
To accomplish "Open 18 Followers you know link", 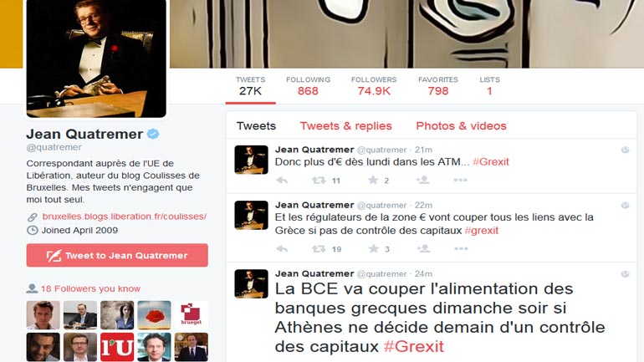I will click(x=90, y=288).
